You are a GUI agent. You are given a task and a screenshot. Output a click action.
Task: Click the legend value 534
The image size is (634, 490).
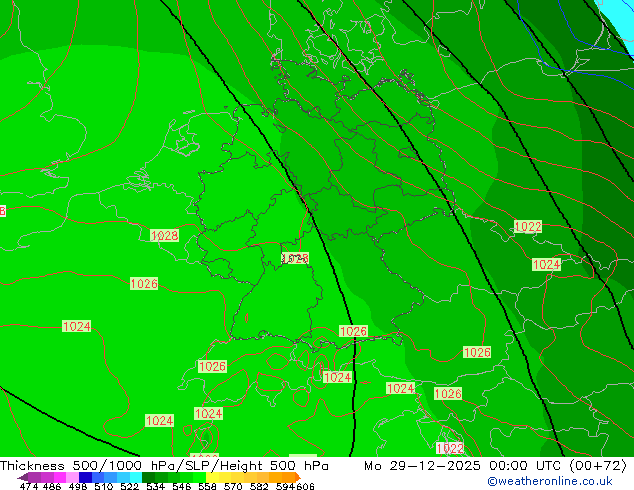point(155,486)
